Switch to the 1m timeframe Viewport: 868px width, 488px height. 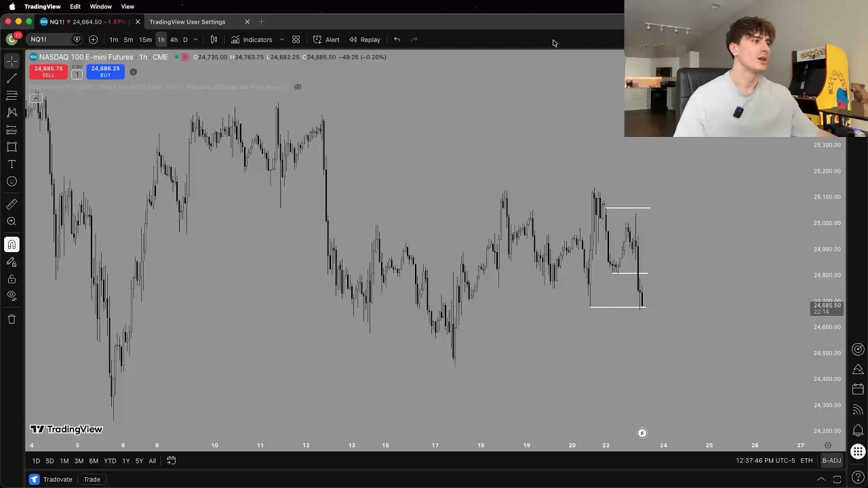[114, 39]
